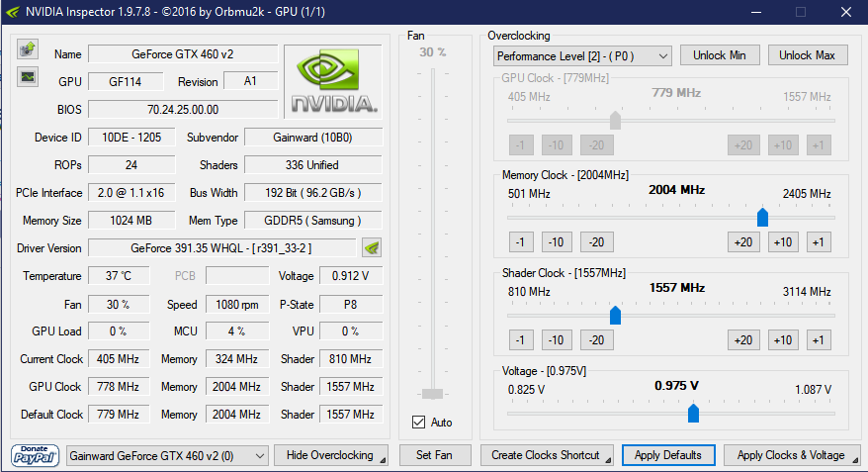Decrease Memory Clock by 10 MHz
This screenshot has width=868, height=472.
tap(557, 242)
